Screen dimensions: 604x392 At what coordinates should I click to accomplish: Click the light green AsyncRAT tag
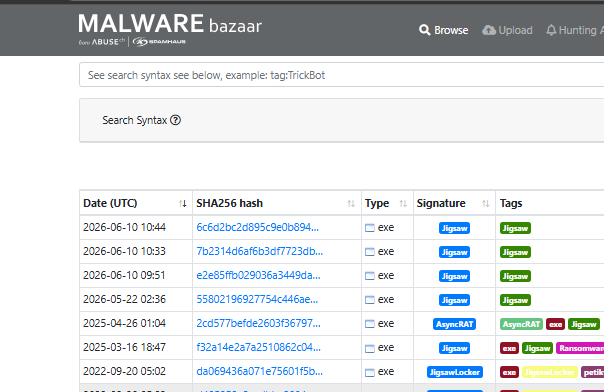(x=521, y=324)
